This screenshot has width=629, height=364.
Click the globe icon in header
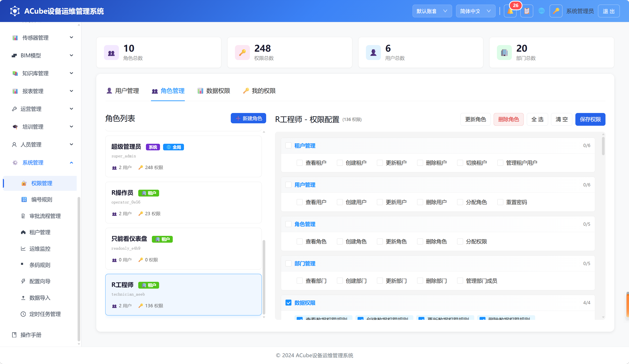point(541,11)
